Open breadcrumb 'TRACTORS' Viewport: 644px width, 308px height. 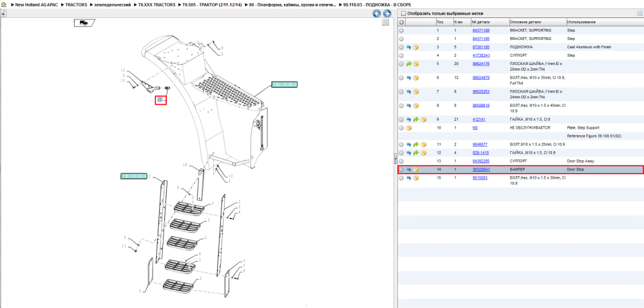(x=75, y=5)
